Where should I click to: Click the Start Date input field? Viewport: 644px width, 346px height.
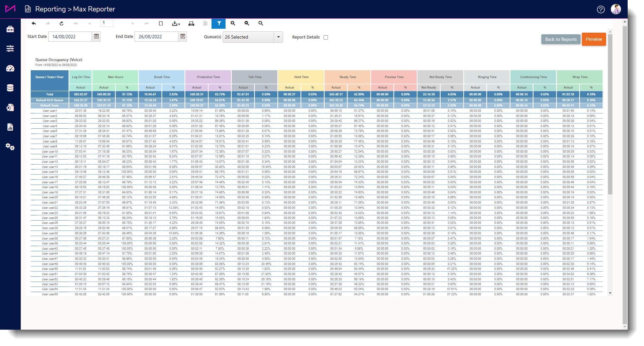click(x=70, y=37)
